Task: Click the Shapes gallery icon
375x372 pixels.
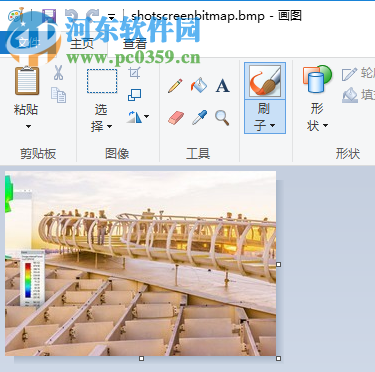Action: tap(317, 79)
